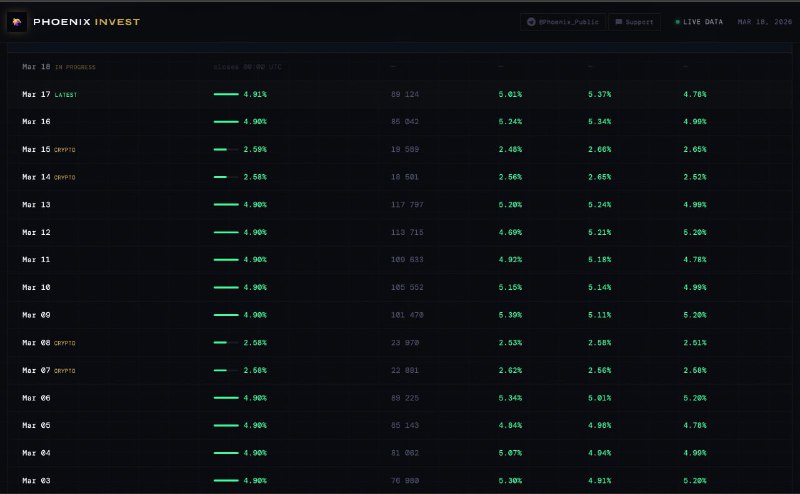Click the 4.91% cell in Mar 03 row
The height and width of the screenshot is (494, 800).
[599, 481]
